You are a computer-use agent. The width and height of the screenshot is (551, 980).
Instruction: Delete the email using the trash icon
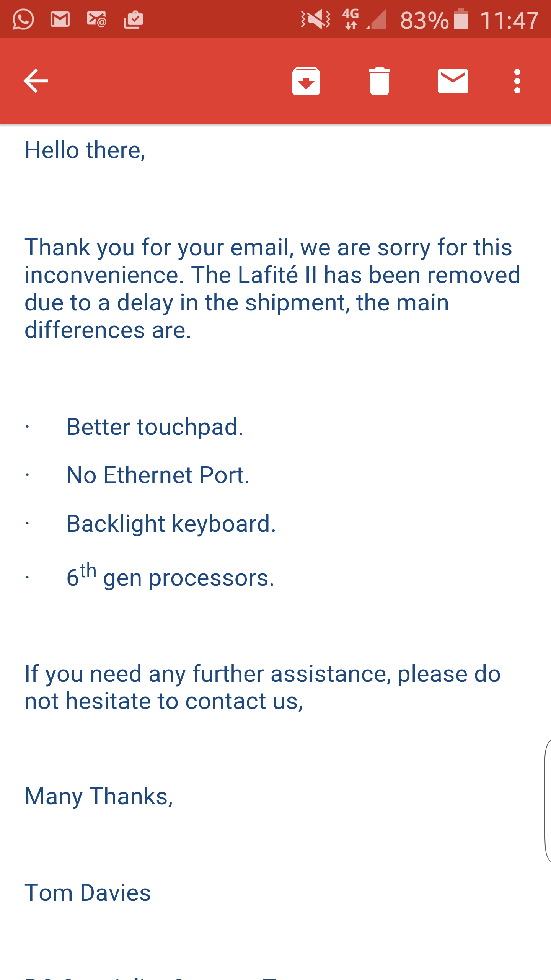click(379, 81)
